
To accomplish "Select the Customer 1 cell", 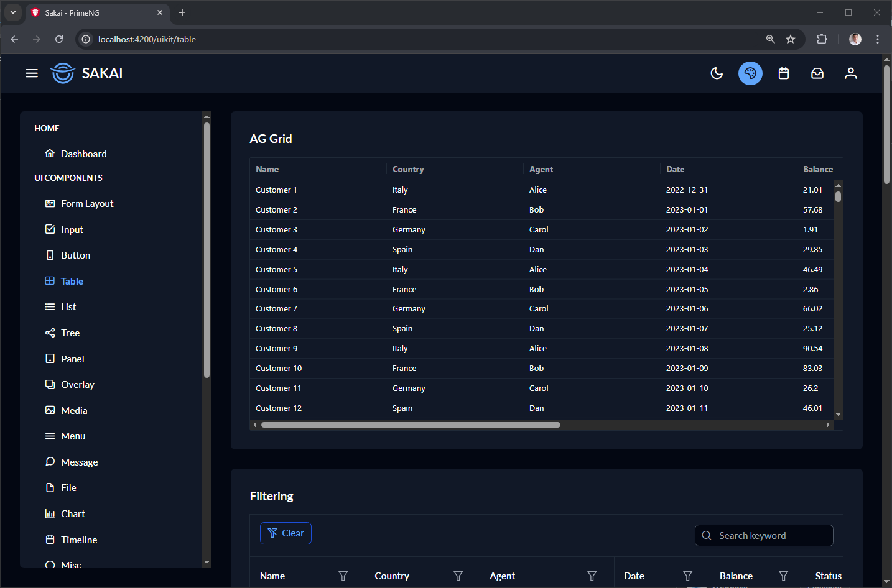I will pos(318,190).
